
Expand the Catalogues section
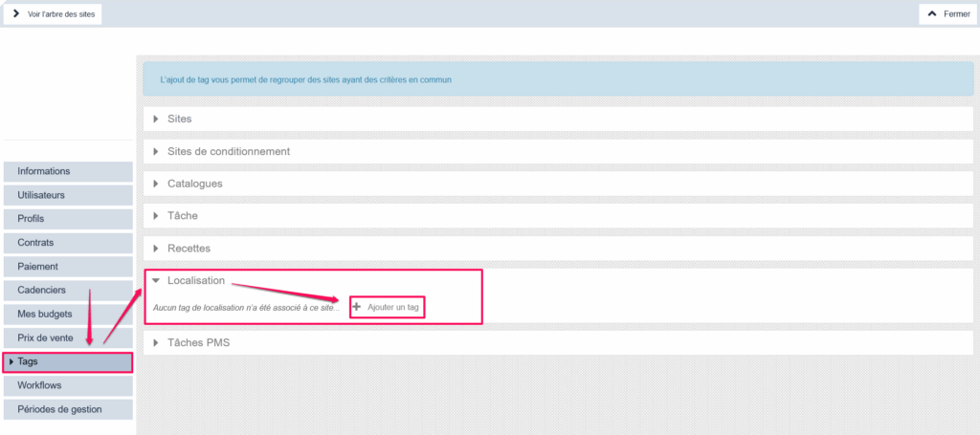pyautogui.click(x=194, y=184)
